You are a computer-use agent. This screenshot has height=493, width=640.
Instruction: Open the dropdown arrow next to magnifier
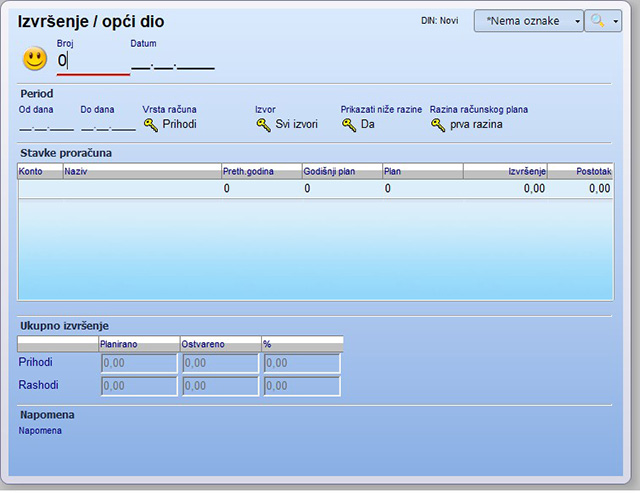pyautogui.click(x=616, y=21)
